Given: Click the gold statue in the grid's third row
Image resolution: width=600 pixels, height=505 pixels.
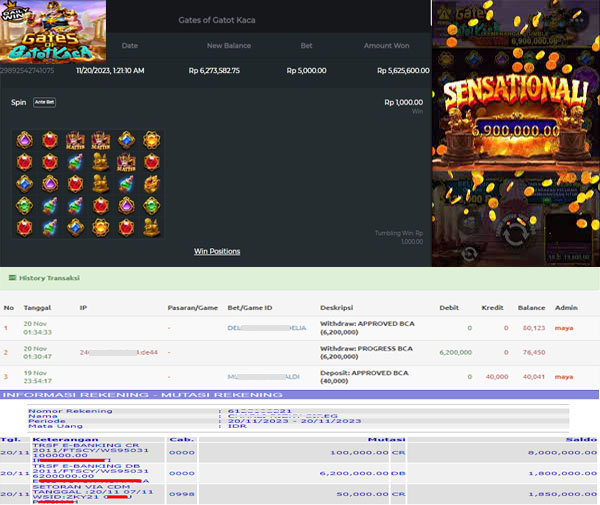Looking at the screenshot, I should pos(101,184).
